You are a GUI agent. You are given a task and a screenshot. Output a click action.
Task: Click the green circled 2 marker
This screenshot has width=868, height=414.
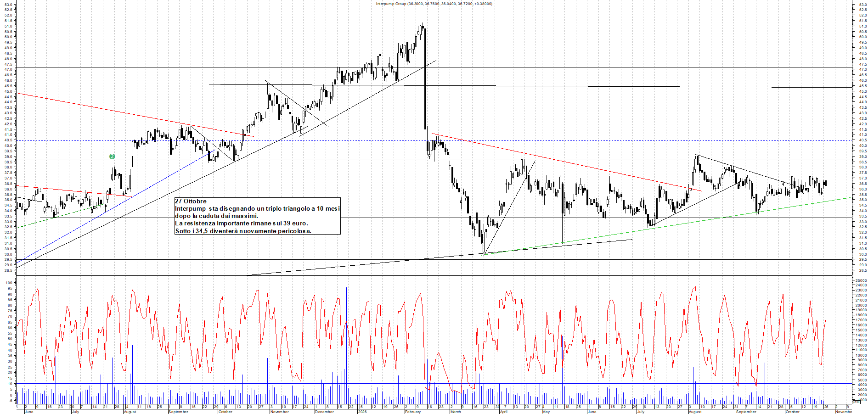[112, 157]
